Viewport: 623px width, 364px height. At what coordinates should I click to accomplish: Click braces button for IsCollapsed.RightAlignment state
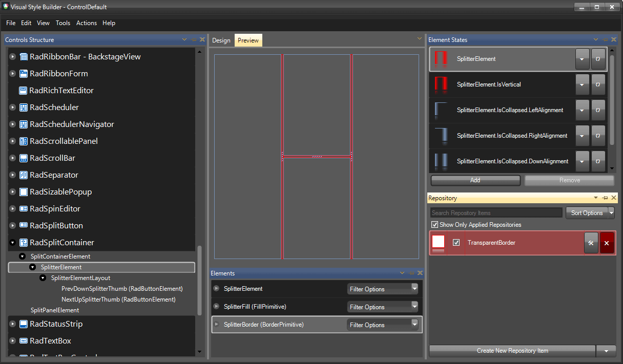click(598, 136)
